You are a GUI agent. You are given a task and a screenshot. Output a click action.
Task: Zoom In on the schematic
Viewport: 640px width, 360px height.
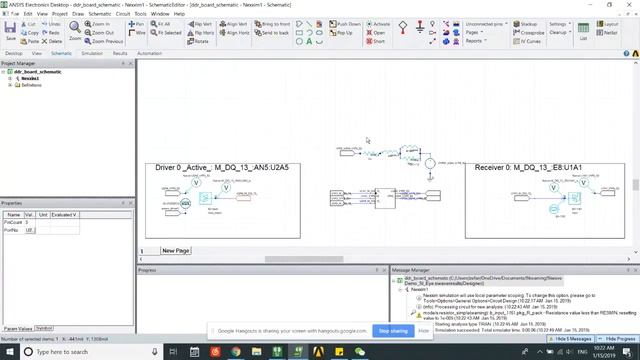(x=97, y=24)
